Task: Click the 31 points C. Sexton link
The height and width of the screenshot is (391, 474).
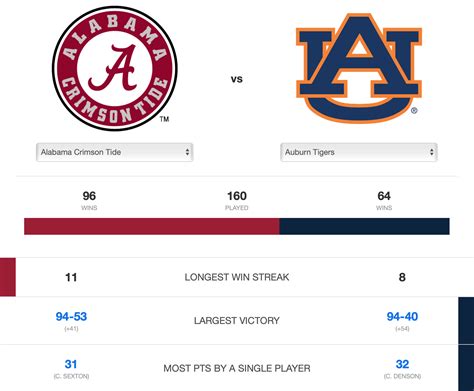Action: pos(71,364)
